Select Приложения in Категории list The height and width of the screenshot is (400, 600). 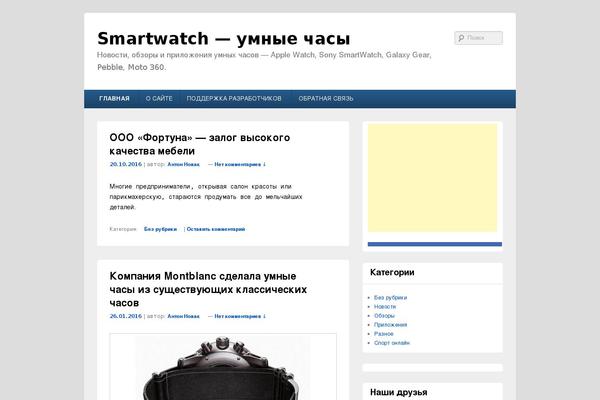(390, 325)
